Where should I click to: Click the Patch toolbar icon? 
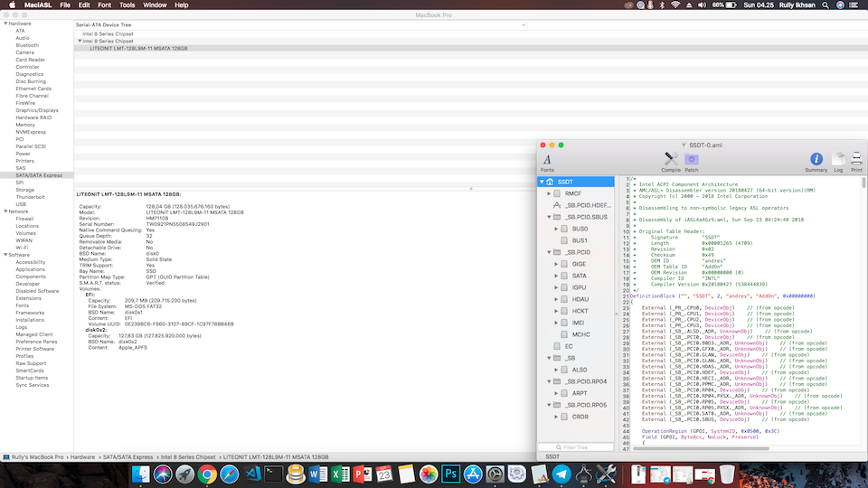[x=692, y=161]
